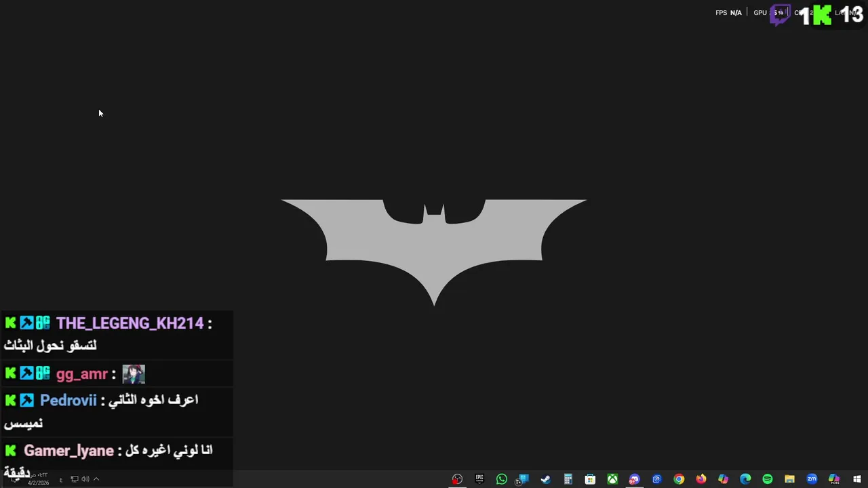Open the network tray icon

pyautogui.click(x=75, y=479)
